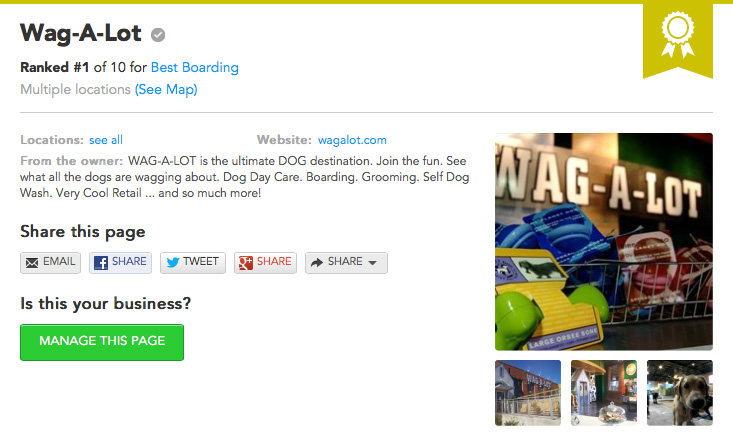Screen dimensions: 733x445
Task: Click the envelope icon on Email button
Action: tap(32, 263)
